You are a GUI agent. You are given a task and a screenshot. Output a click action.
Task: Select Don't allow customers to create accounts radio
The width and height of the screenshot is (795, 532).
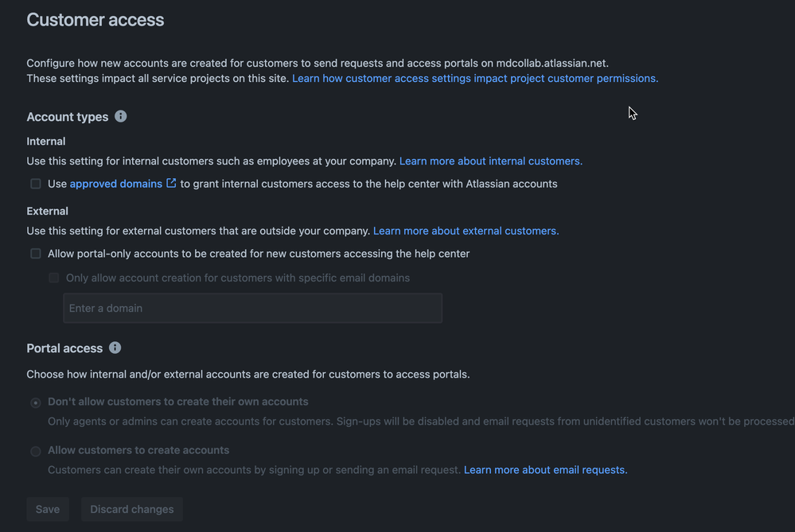[36, 403]
